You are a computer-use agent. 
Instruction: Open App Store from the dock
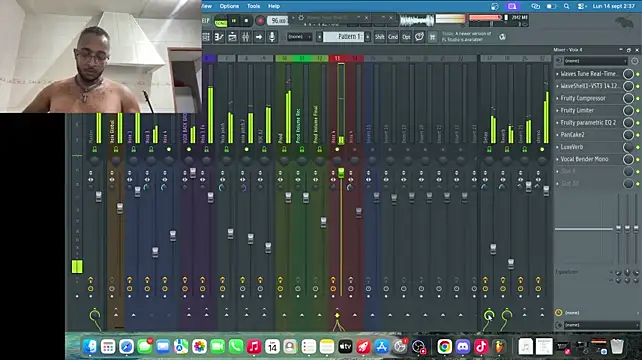pos(382,347)
